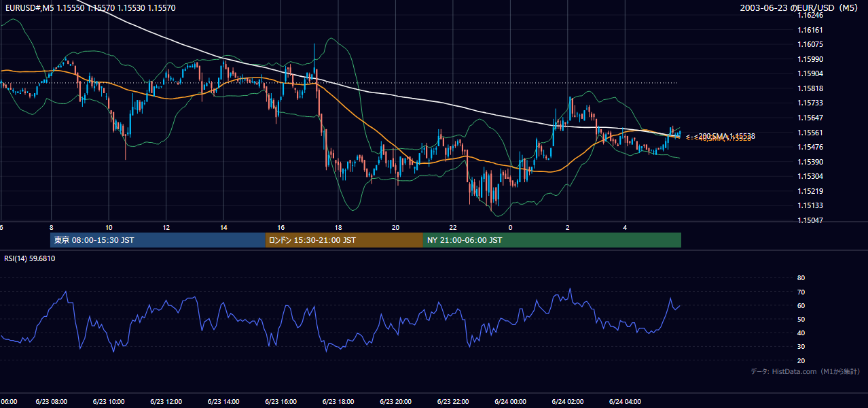Click the RSI axis value 50
This screenshot has height=408, width=868.
[801, 319]
